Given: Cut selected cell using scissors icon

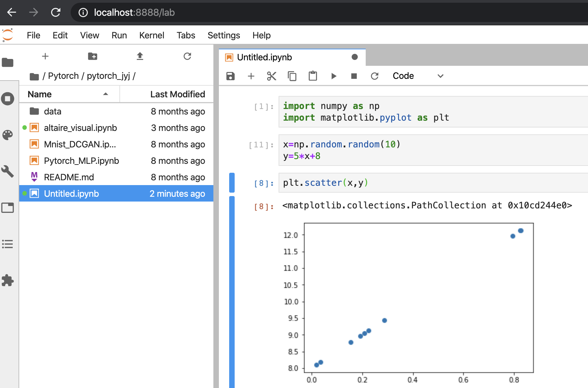Looking at the screenshot, I should click(x=271, y=76).
